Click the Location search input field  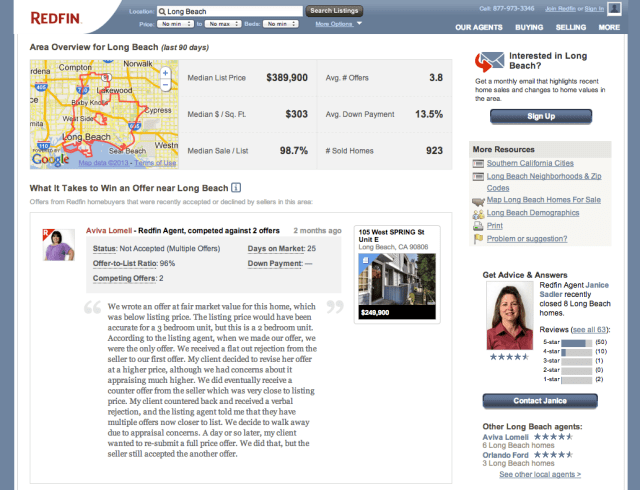(x=230, y=11)
